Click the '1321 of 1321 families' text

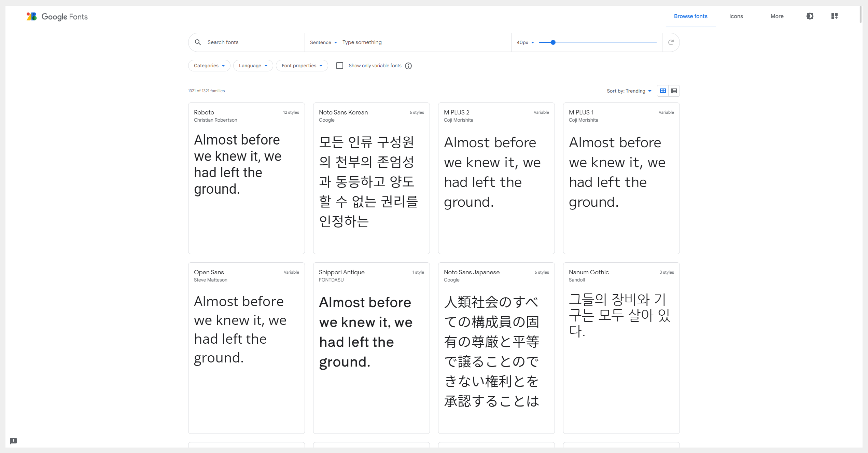click(x=206, y=91)
